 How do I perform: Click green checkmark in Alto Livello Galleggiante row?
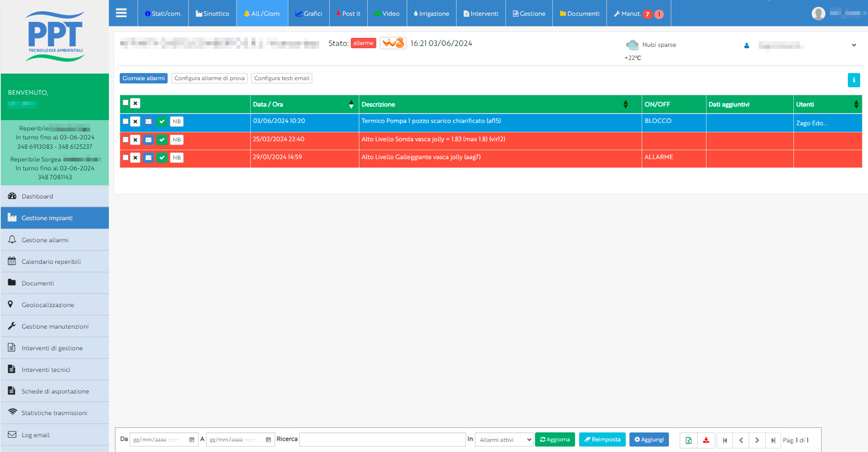[162, 158]
